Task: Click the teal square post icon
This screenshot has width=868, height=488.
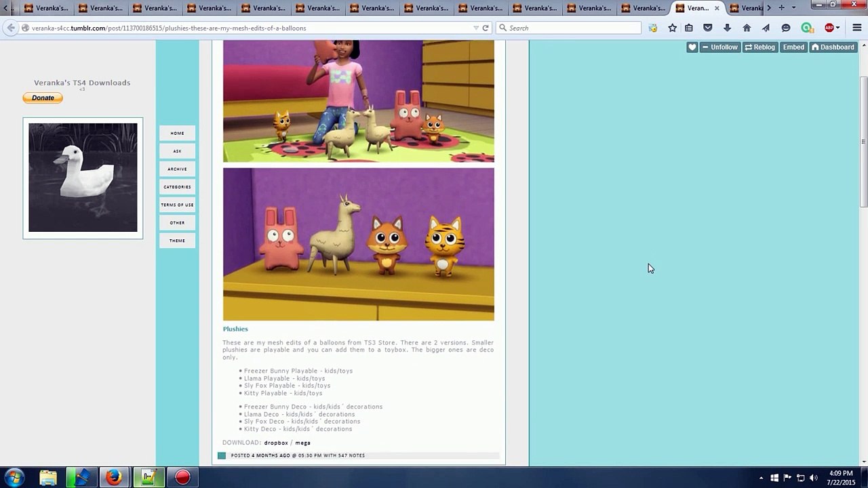Action: 222,455
